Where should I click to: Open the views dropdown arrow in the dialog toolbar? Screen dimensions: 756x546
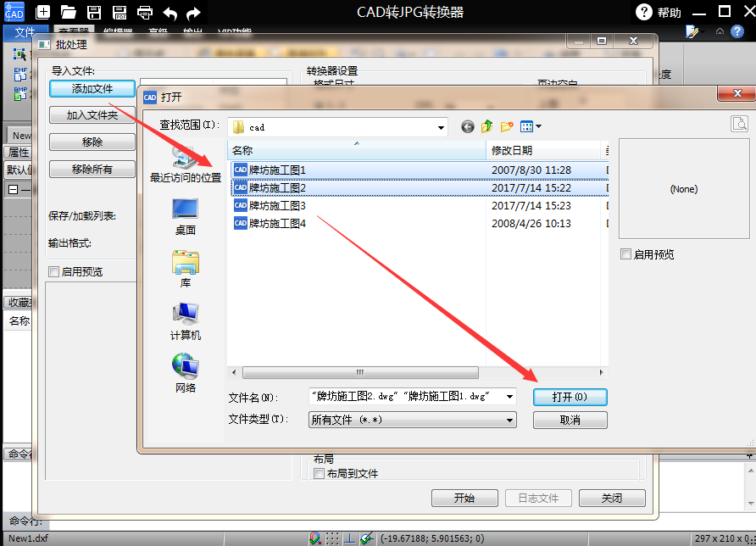pyautogui.click(x=539, y=125)
